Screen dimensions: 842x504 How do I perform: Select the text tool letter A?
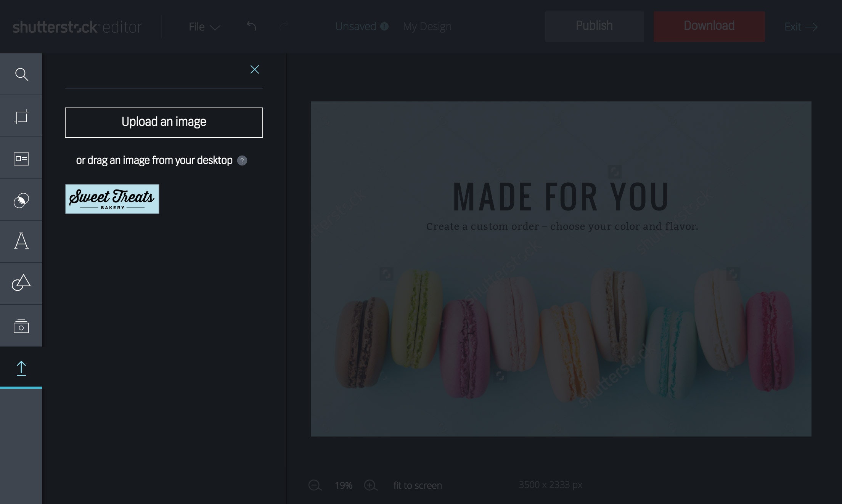point(21,241)
